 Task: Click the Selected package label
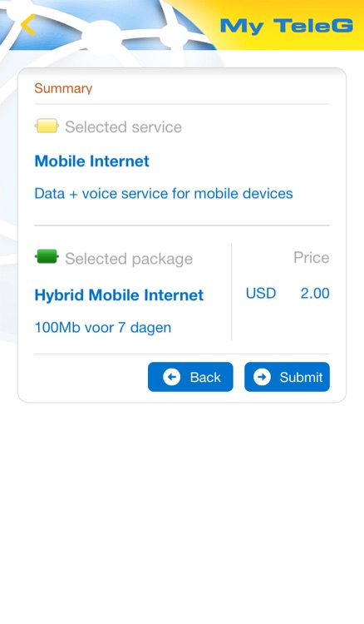click(129, 259)
